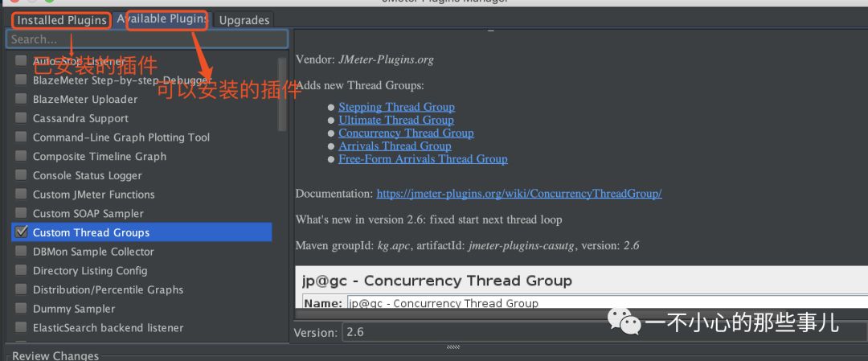Open the Ultimate Thread Group link
The height and width of the screenshot is (361, 868).
[x=395, y=120]
